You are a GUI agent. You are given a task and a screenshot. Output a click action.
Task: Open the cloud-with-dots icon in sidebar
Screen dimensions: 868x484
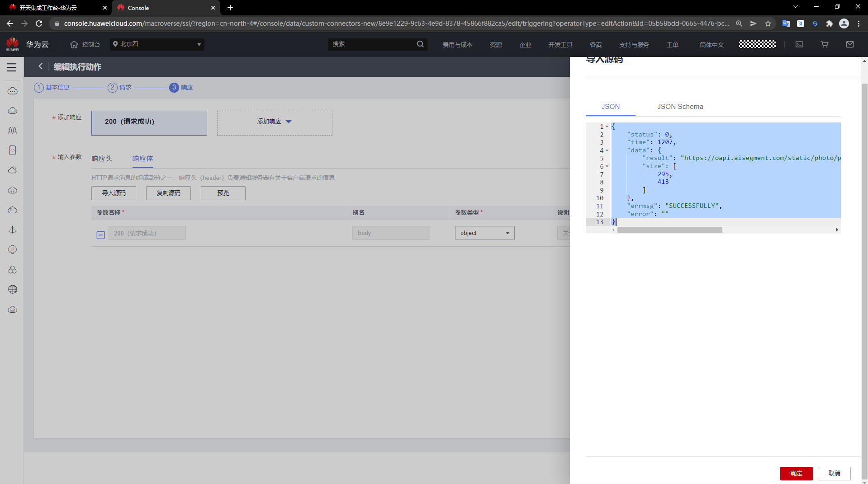click(x=13, y=91)
